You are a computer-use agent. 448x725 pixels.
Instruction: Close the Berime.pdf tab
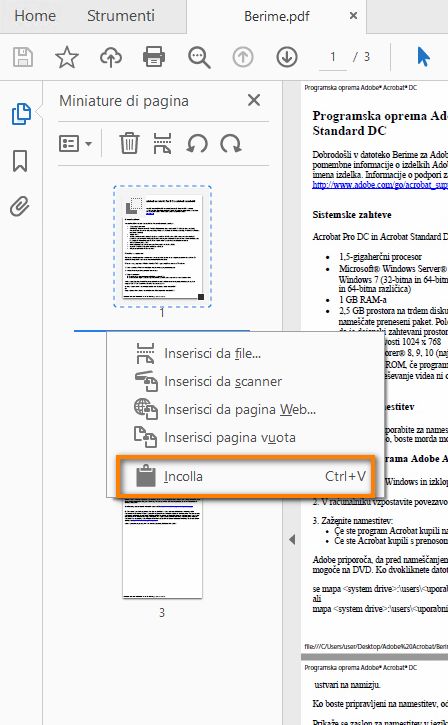coord(353,16)
